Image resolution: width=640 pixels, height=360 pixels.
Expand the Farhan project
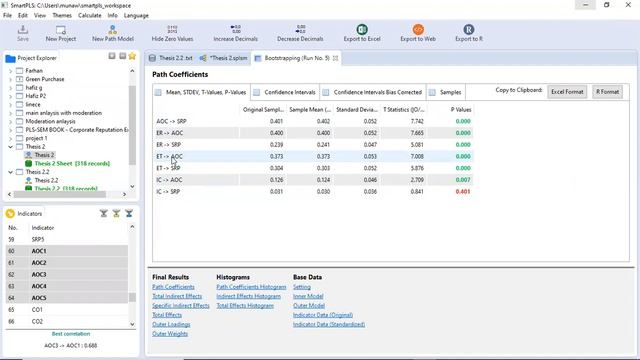coord(10,71)
